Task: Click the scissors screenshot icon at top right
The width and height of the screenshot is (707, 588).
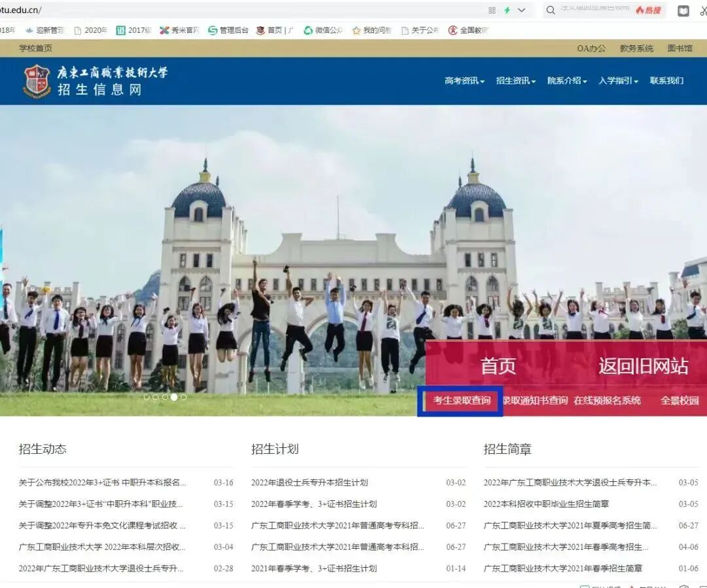Action: coord(703,10)
